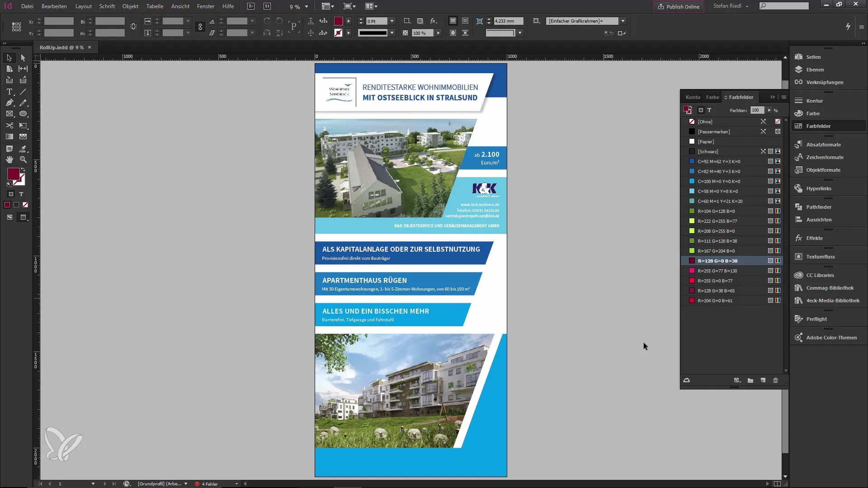
Task: Toggle formatting affects text T in swatches panel
Action: 709,110
